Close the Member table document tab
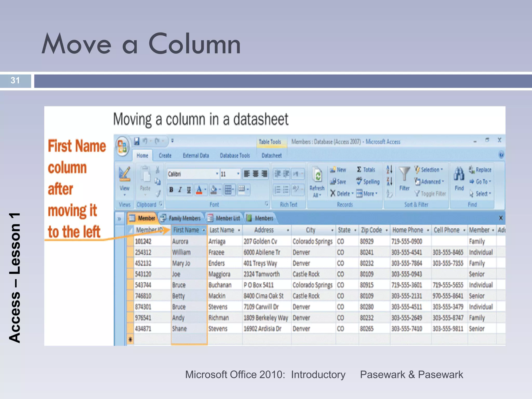 (x=501, y=218)
